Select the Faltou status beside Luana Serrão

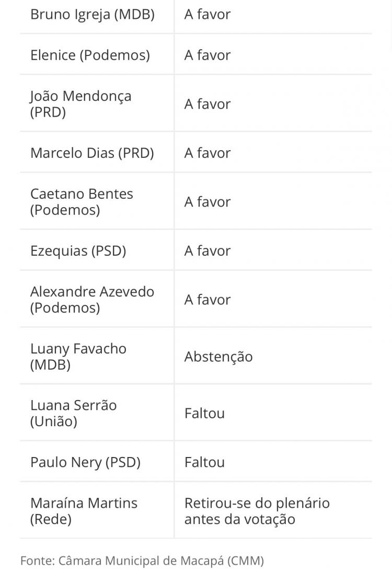tap(204, 413)
